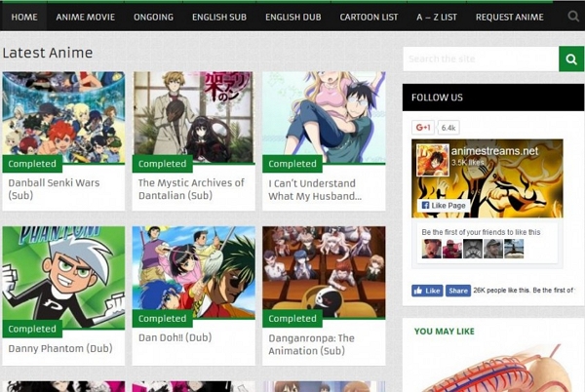Open the ONGOING menu item
The height and width of the screenshot is (392, 585).
point(153,18)
